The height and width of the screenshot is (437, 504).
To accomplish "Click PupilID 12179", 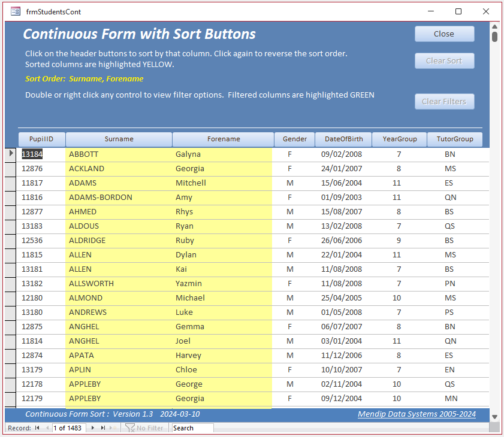I will 32,399.
